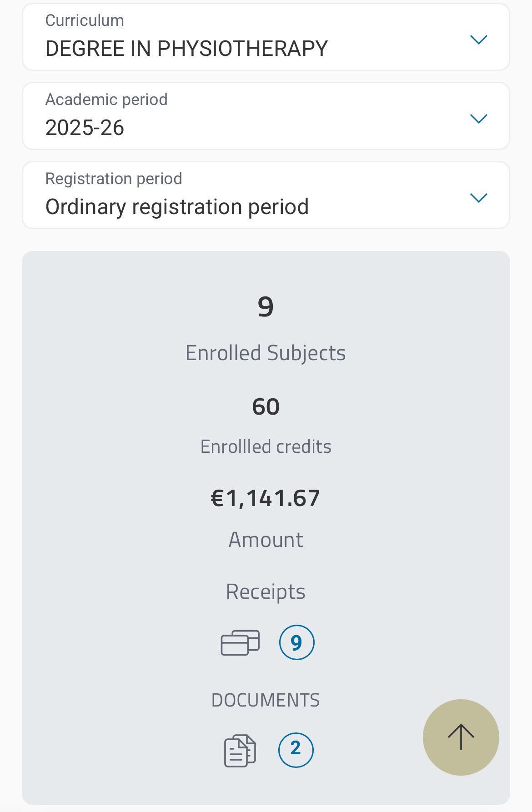The image size is (532, 812).
Task: Click the Enrolled Subjects label
Action: pos(266,353)
